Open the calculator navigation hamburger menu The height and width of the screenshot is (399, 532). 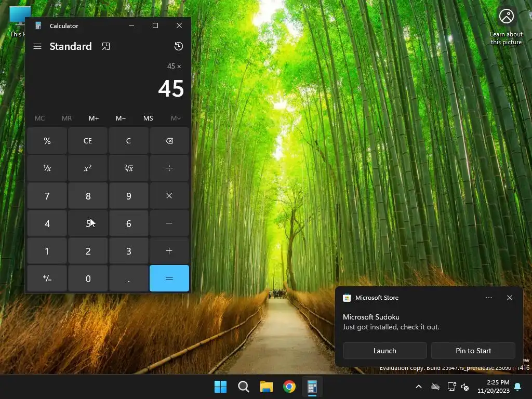click(x=37, y=46)
